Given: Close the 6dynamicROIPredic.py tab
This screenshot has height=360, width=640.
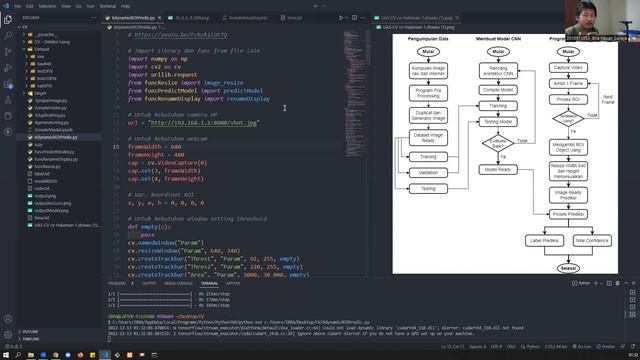Looking at the screenshot, I should [x=159, y=18].
